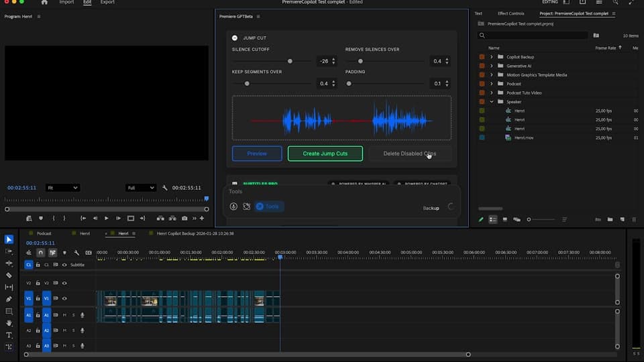Viewport: 644px width, 362px height.
Task: Open the Program monitor button editor plus
Action: (x=202, y=219)
